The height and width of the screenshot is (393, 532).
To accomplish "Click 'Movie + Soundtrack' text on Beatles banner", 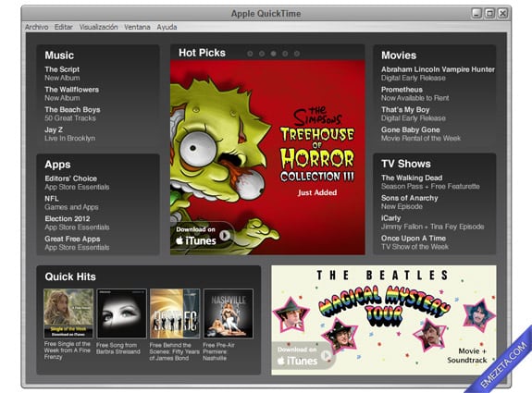I will (467, 355).
